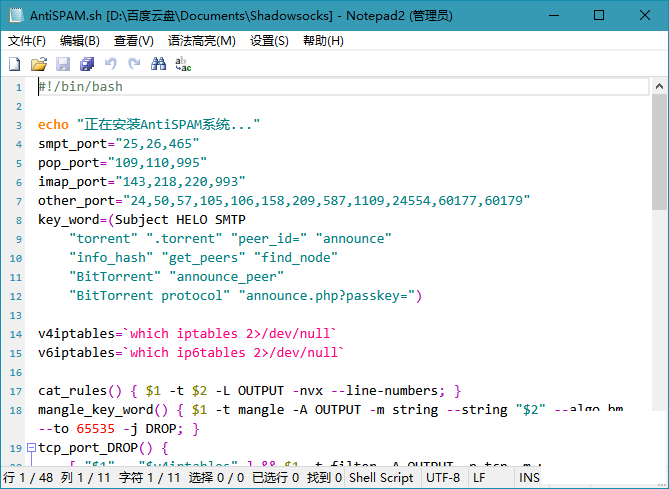Click the "get_peers" string
This screenshot has width=669, height=489.
pyautogui.click(x=204, y=258)
